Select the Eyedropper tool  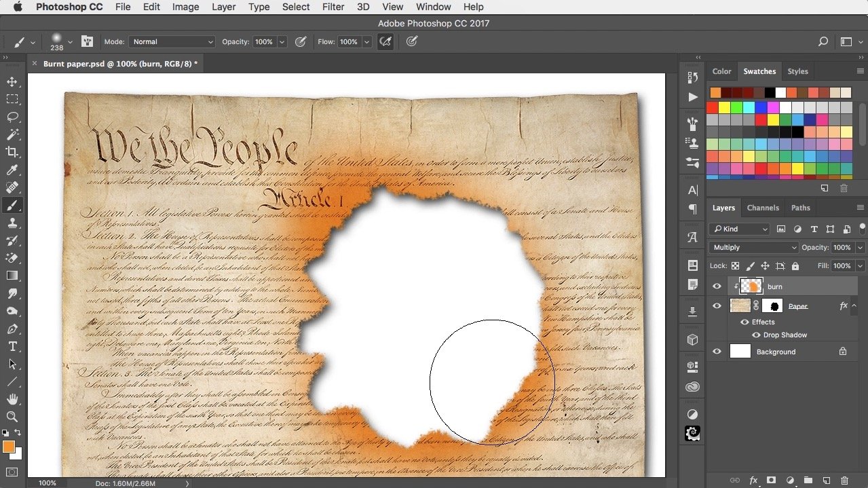click(12, 170)
